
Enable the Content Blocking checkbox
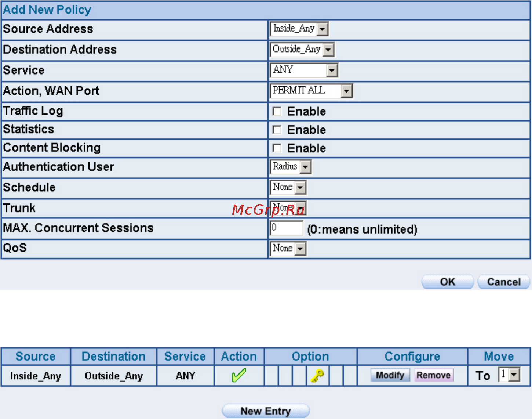point(277,148)
